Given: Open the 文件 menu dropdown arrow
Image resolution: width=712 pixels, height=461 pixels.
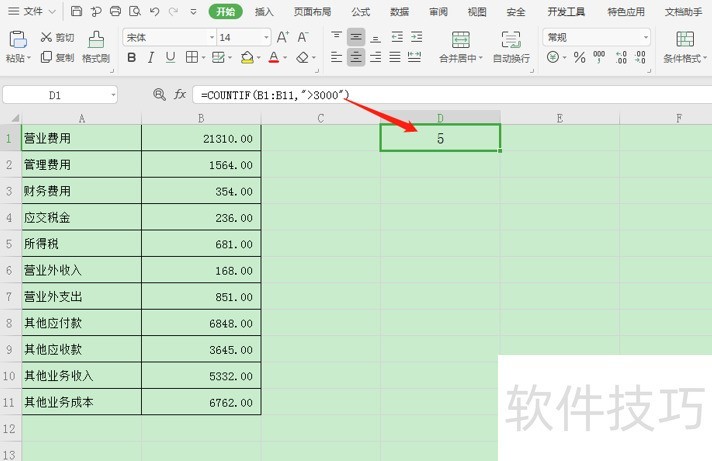Looking at the screenshot, I should 52,11.
